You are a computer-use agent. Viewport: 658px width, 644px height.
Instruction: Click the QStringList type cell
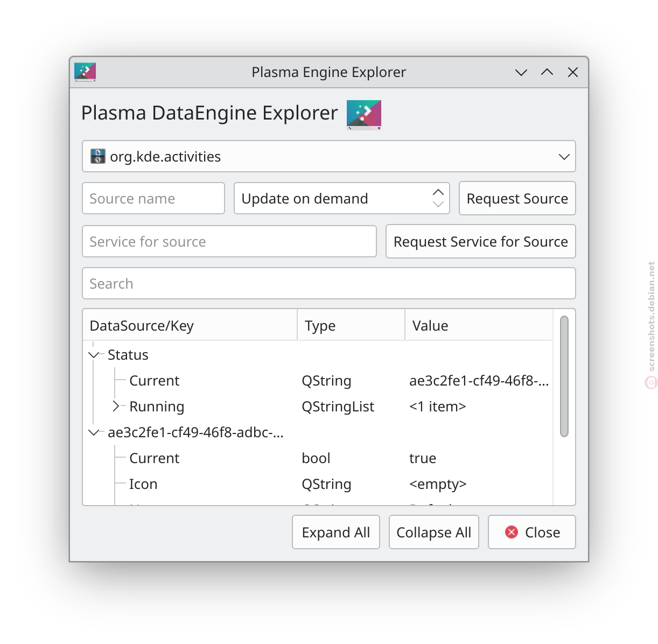pos(338,407)
